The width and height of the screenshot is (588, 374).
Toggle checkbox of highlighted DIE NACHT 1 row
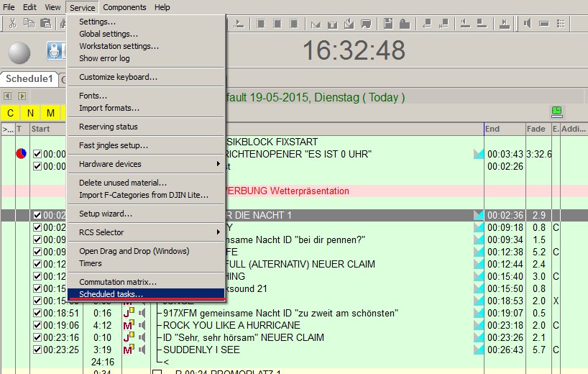37,215
